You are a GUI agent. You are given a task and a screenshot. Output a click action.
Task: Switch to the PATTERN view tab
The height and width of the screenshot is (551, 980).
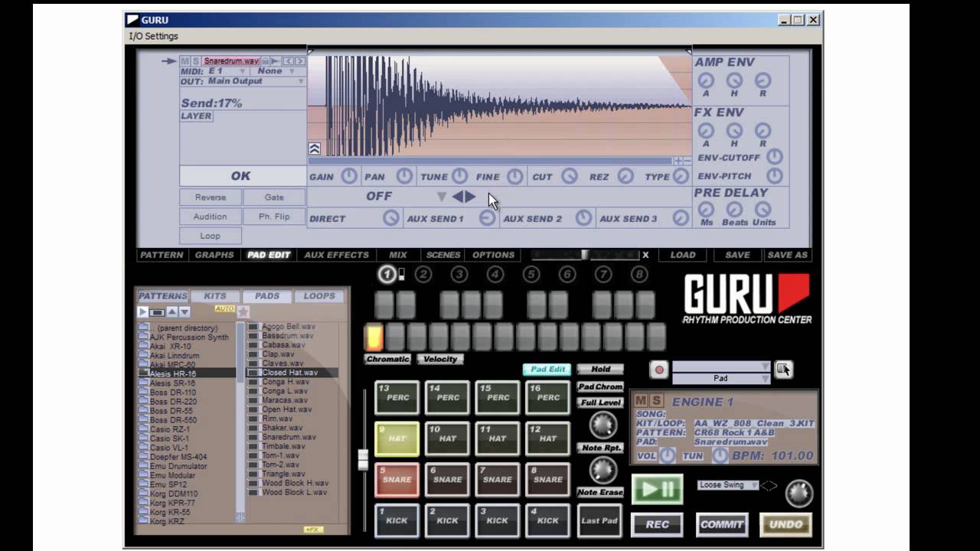point(162,255)
